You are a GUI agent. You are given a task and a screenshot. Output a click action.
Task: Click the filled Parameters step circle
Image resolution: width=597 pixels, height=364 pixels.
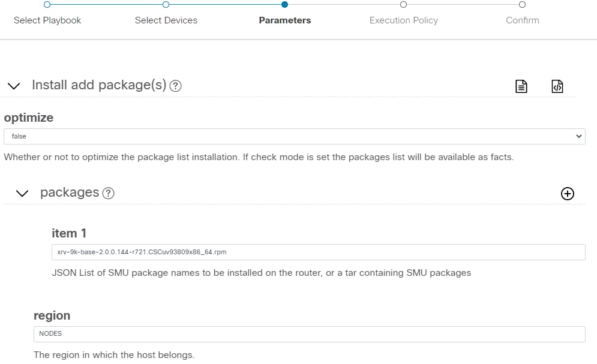click(284, 5)
